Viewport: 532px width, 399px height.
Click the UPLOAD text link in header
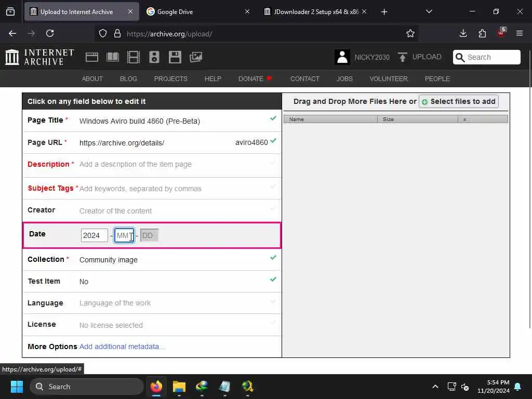pyautogui.click(x=427, y=57)
